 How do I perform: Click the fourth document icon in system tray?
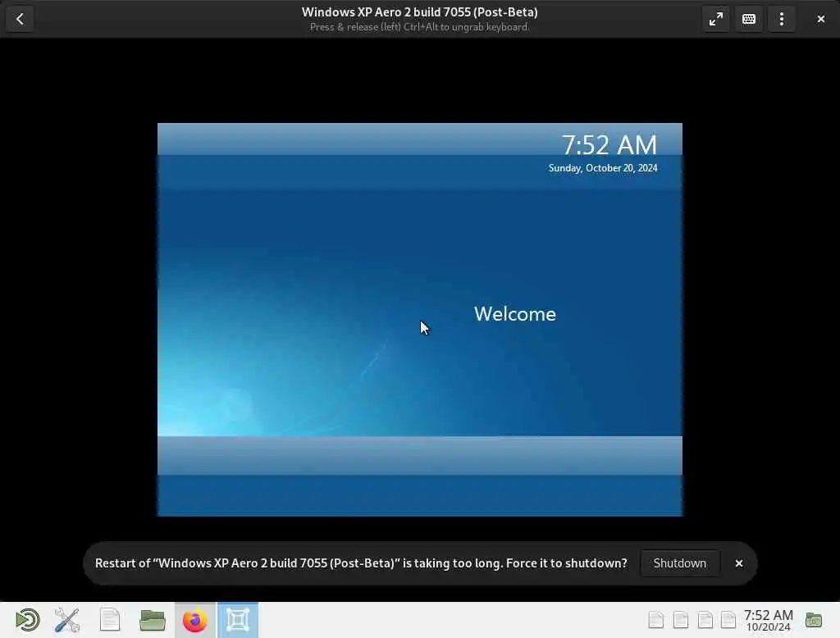(x=728, y=620)
